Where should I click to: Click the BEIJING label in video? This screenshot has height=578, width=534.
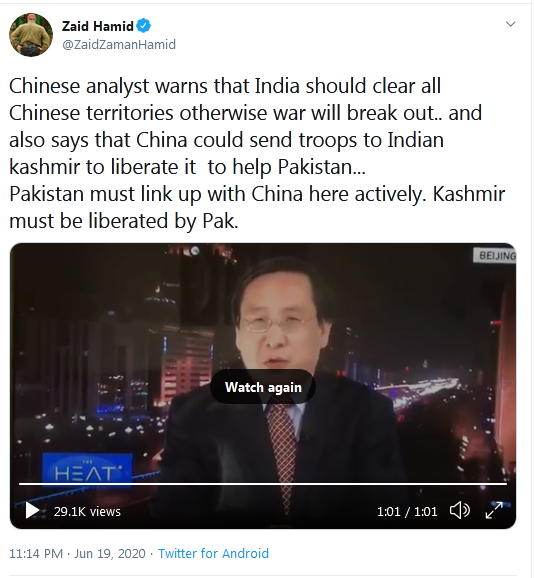pos(495,255)
